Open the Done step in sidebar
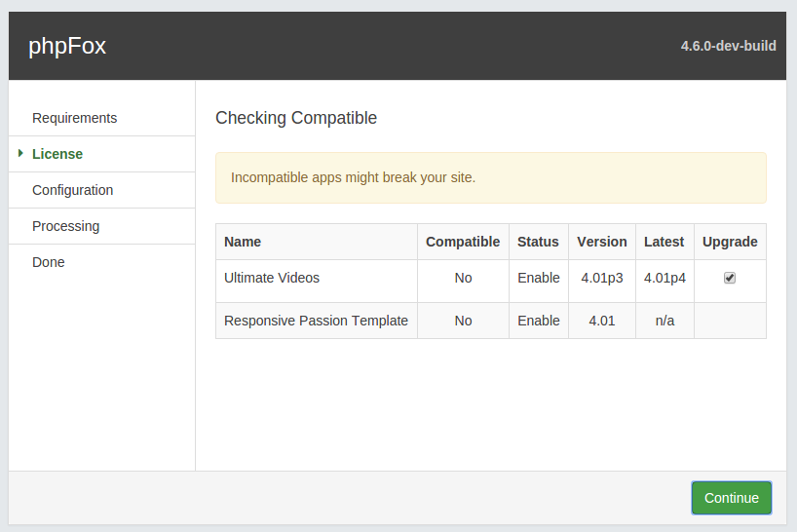This screenshot has width=797, height=532. (x=49, y=262)
